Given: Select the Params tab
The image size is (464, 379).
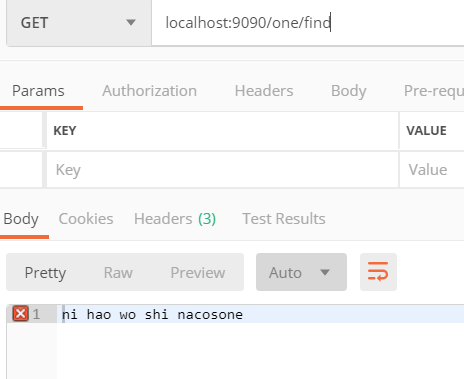Looking at the screenshot, I should [x=38, y=91].
